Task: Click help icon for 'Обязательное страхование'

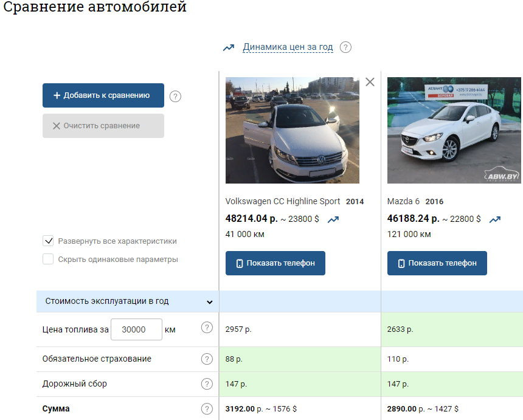Action: click(207, 359)
